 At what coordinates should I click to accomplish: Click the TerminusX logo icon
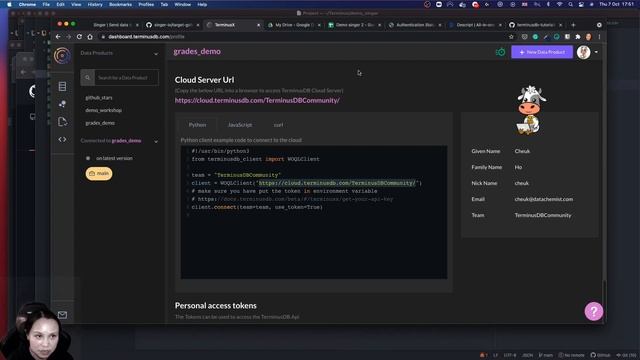(x=62, y=55)
